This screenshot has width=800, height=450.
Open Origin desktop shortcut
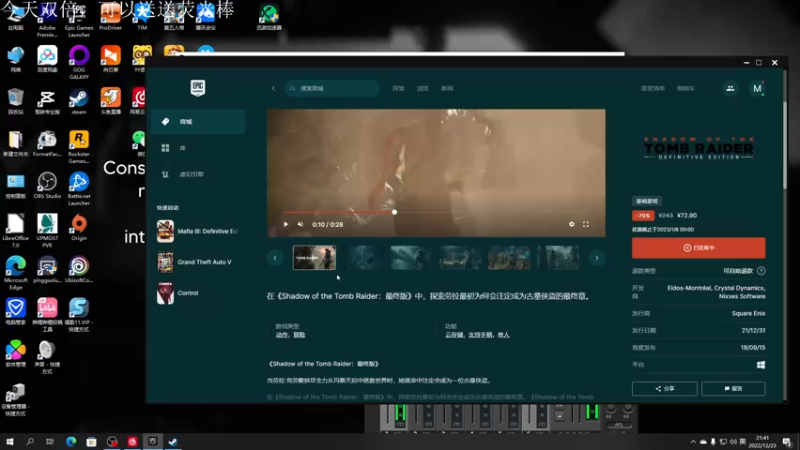pos(79,228)
